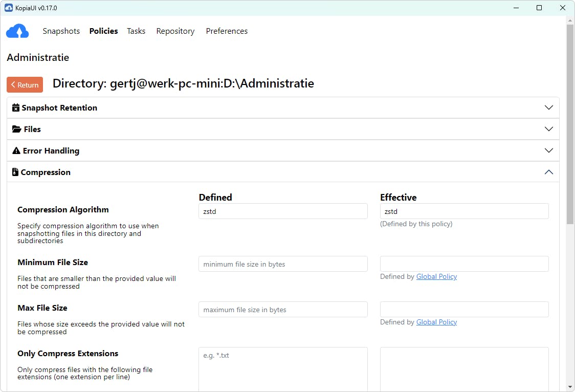Click the Kopia cloud logo icon
The width and height of the screenshot is (575, 392).
[17, 31]
